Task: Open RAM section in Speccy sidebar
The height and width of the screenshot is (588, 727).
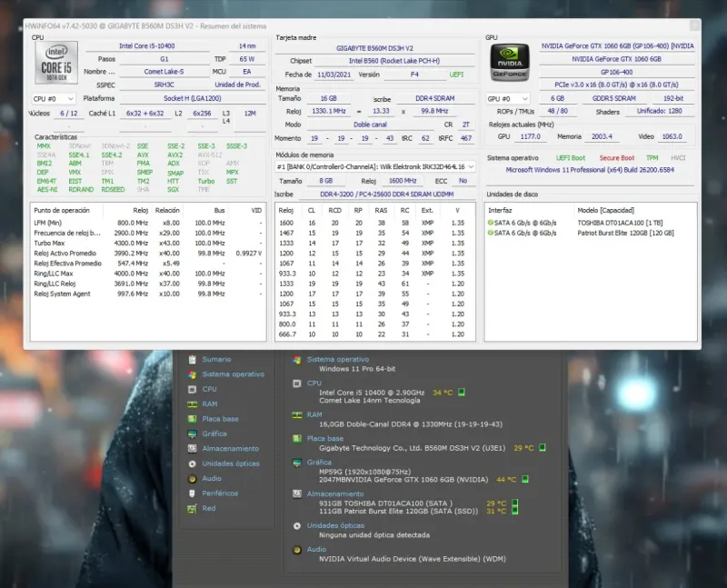Action: point(210,404)
